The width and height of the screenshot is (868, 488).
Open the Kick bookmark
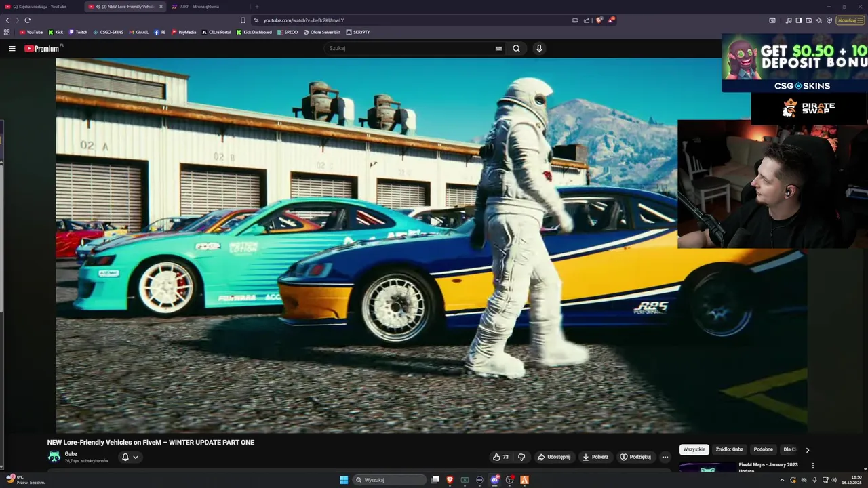coord(56,32)
